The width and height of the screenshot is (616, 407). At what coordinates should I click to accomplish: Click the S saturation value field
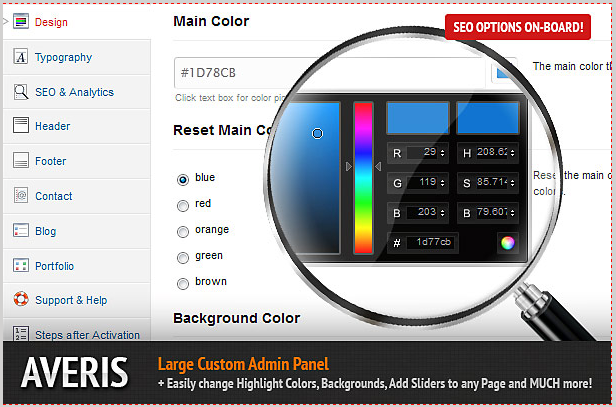tap(492, 182)
